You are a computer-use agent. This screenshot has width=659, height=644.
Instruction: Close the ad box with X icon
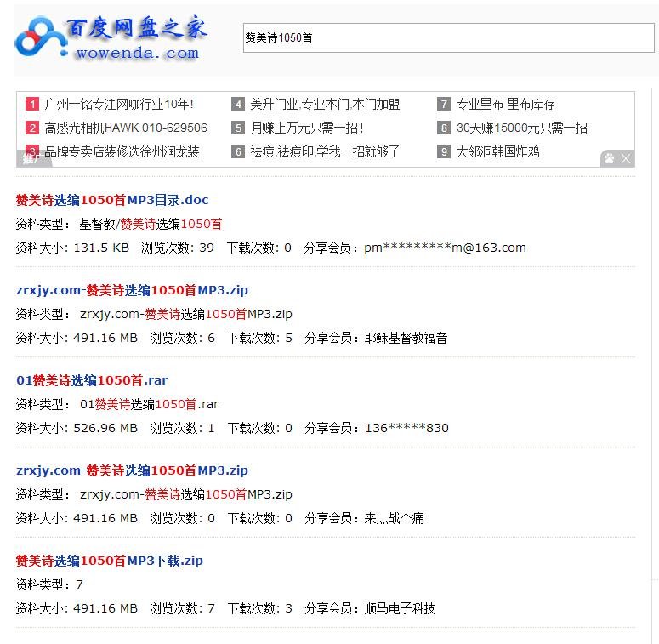click(x=626, y=158)
